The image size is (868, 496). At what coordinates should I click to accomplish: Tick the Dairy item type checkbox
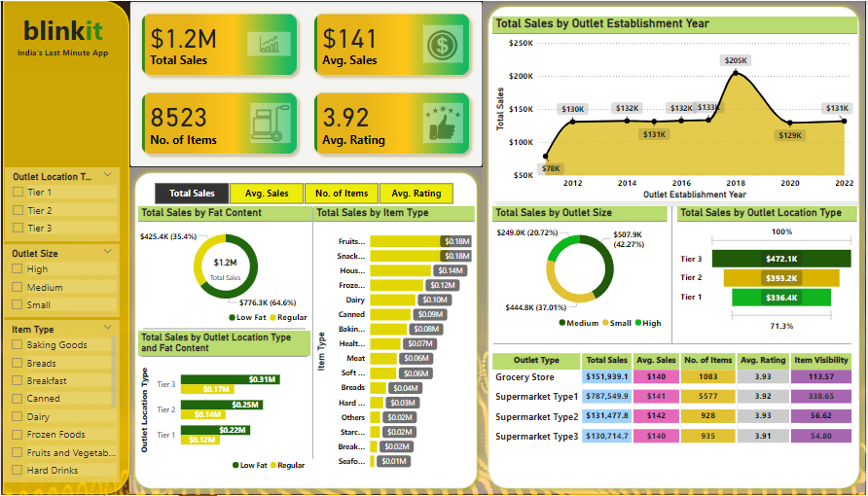(x=18, y=417)
